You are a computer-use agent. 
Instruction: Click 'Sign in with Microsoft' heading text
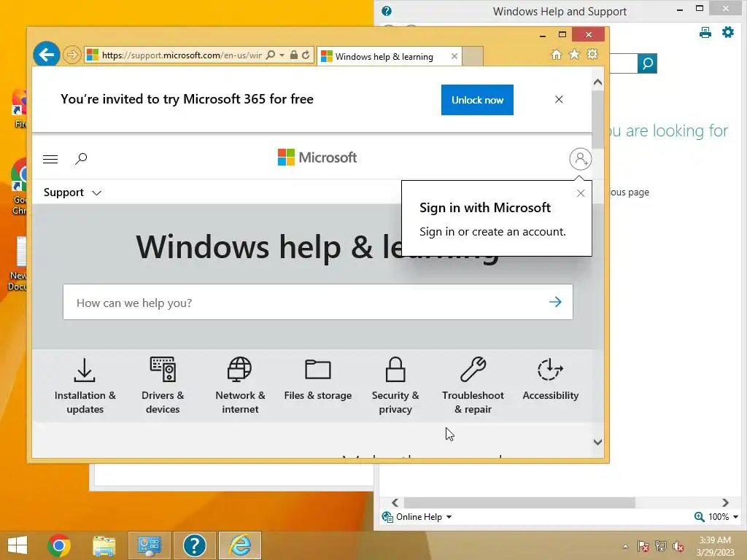click(x=485, y=208)
